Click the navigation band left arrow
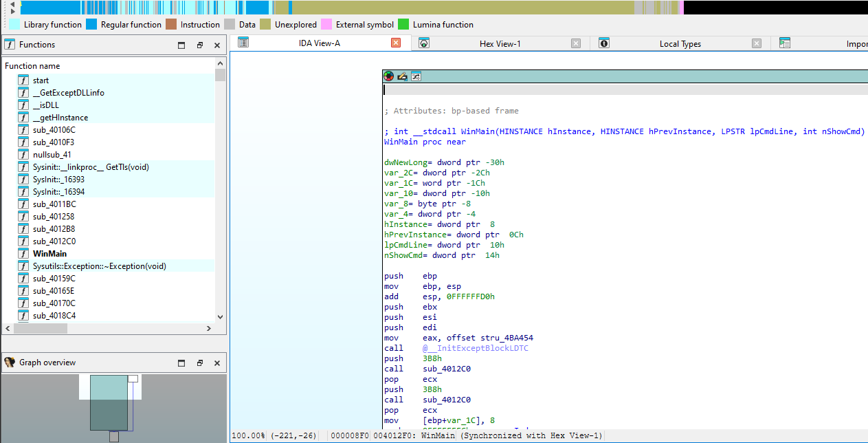The width and height of the screenshot is (868, 443). (12, 5)
